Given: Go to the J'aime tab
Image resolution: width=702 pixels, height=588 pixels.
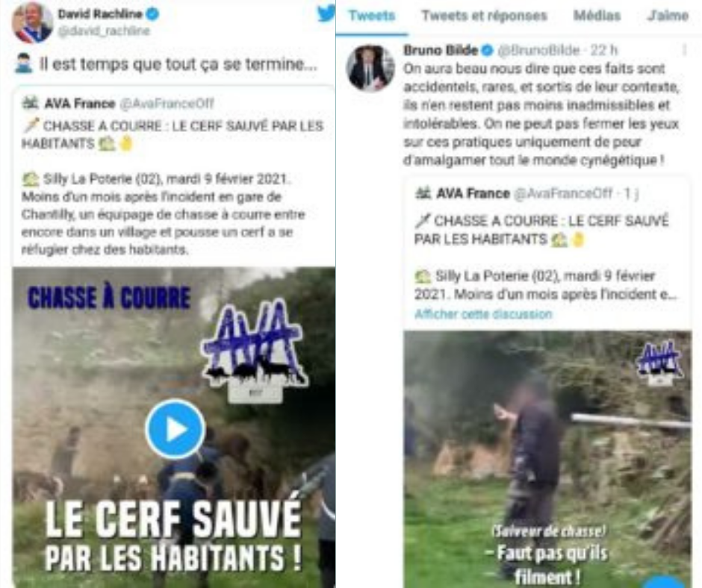Looking at the screenshot, I should tap(668, 16).
